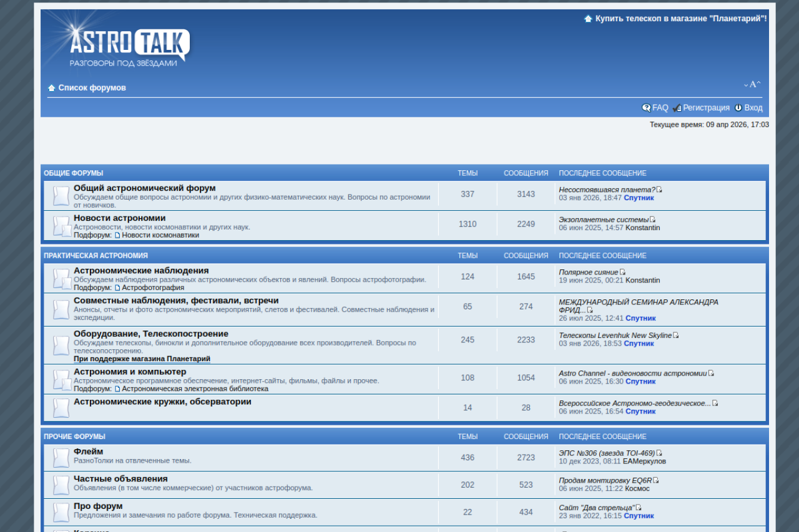Click forum folder icon for Флейм
This screenshot has height=532, width=799.
pos(61,458)
